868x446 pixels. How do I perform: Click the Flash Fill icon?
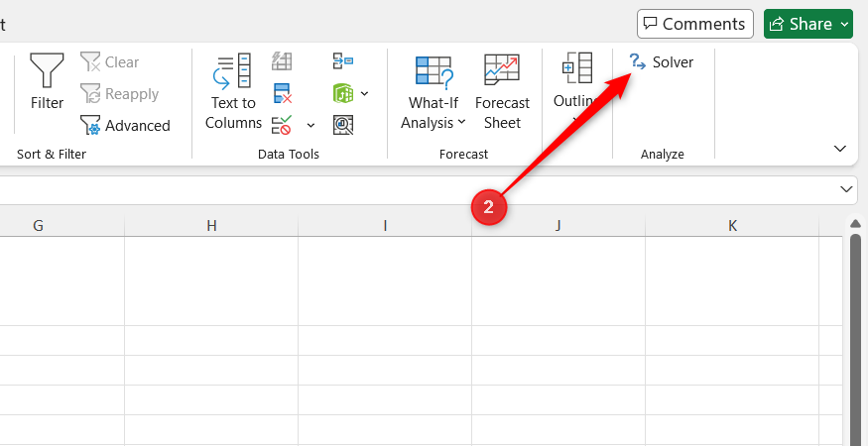coord(283,60)
